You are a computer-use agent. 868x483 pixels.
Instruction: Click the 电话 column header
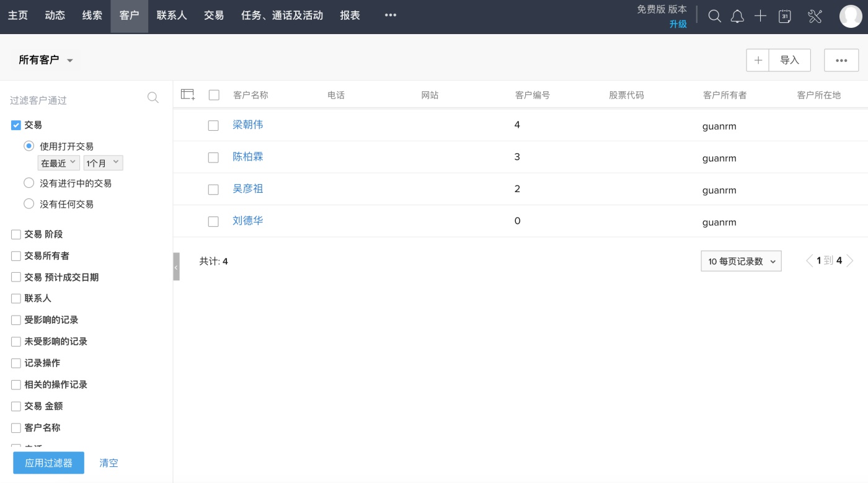(x=336, y=95)
